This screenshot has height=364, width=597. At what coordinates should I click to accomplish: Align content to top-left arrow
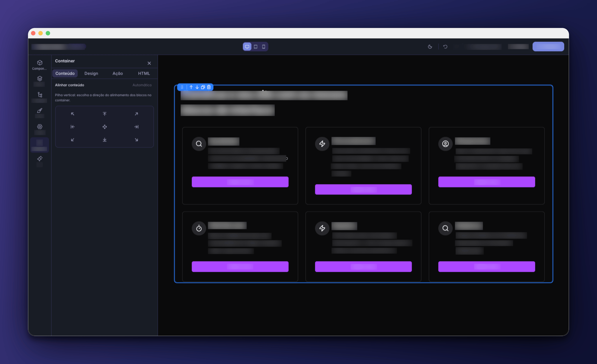[x=72, y=114]
